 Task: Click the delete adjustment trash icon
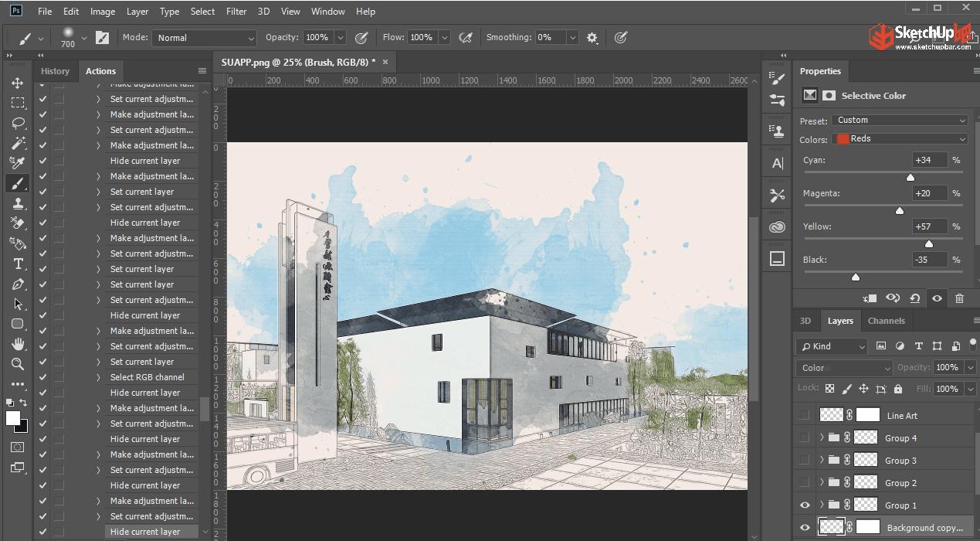[959, 298]
